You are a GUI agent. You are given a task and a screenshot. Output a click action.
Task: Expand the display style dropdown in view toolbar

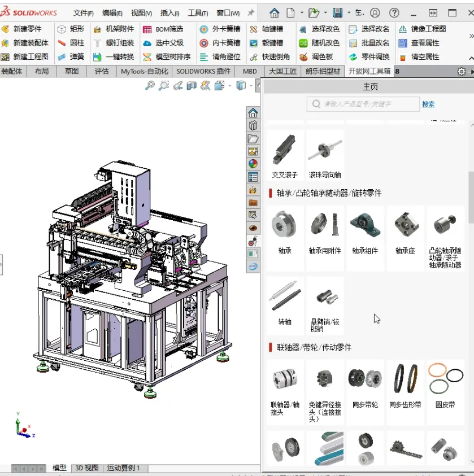click(x=229, y=86)
